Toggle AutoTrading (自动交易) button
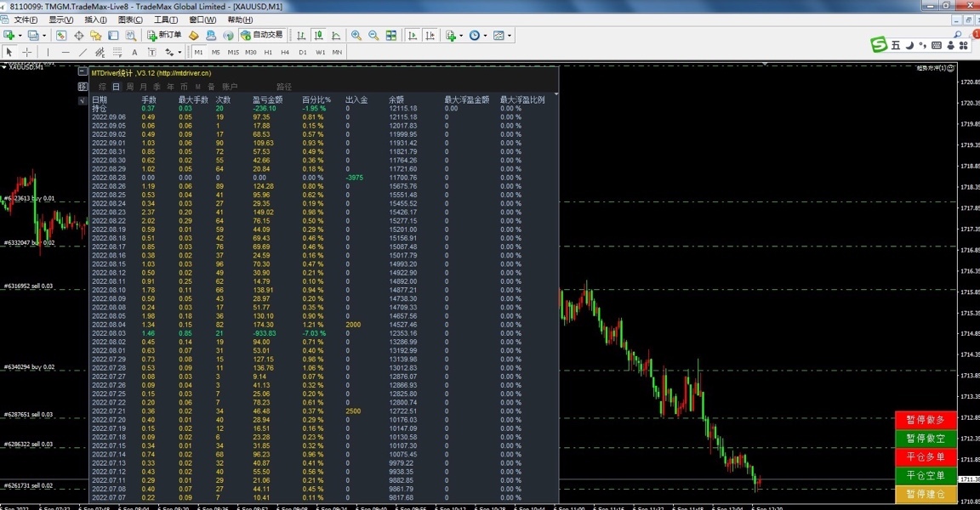The height and width of the screenshot is (510, 980). [x=261, y=36]
